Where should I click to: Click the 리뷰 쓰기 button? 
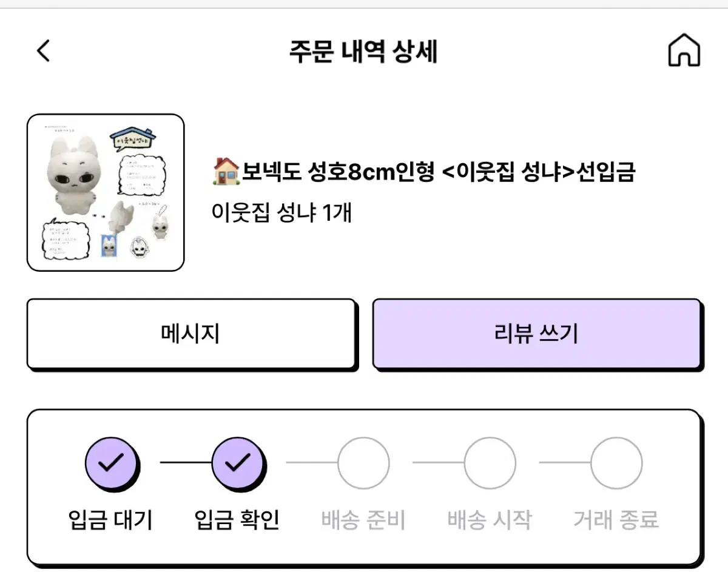pos(536,334)
